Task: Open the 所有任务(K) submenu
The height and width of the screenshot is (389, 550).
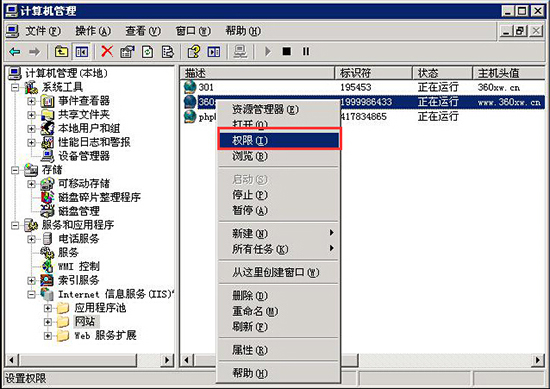Action: click(x=279, y=249)
